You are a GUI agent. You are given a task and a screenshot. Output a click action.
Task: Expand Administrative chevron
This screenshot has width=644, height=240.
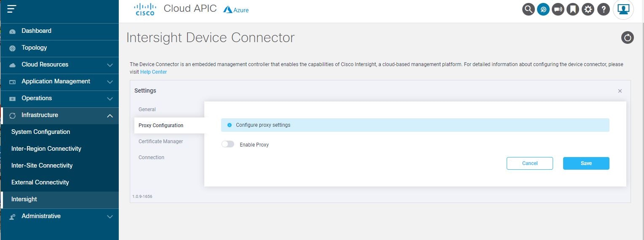point(110,217)
